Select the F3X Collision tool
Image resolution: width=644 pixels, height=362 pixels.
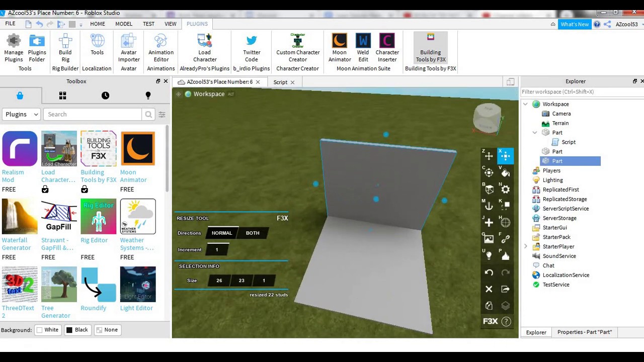point(506,206)
